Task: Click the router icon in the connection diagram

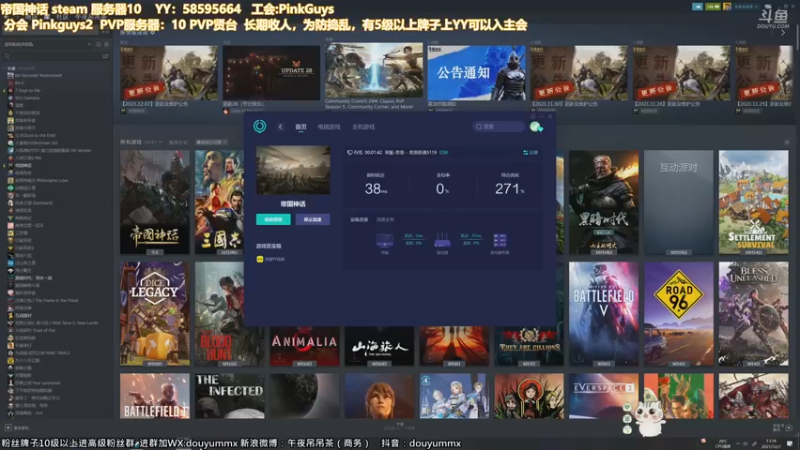Action: click(442, 240)
